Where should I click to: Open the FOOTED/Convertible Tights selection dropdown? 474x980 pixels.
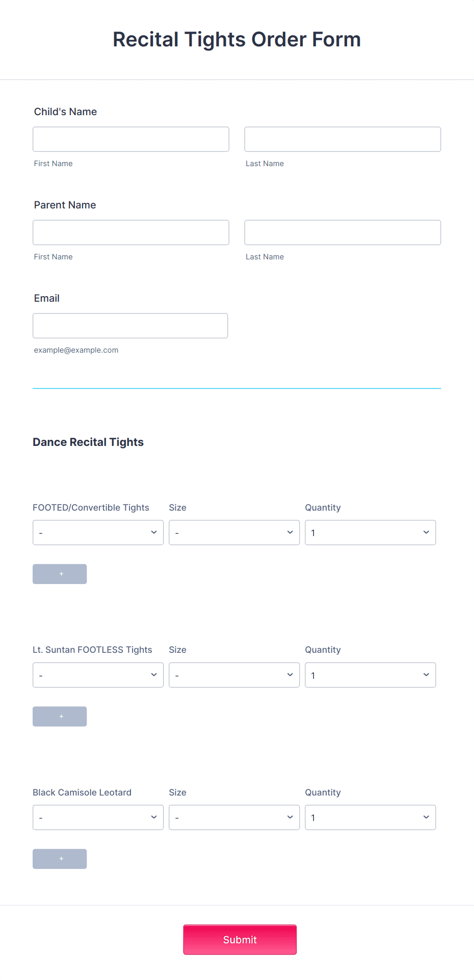pos(98,532)
